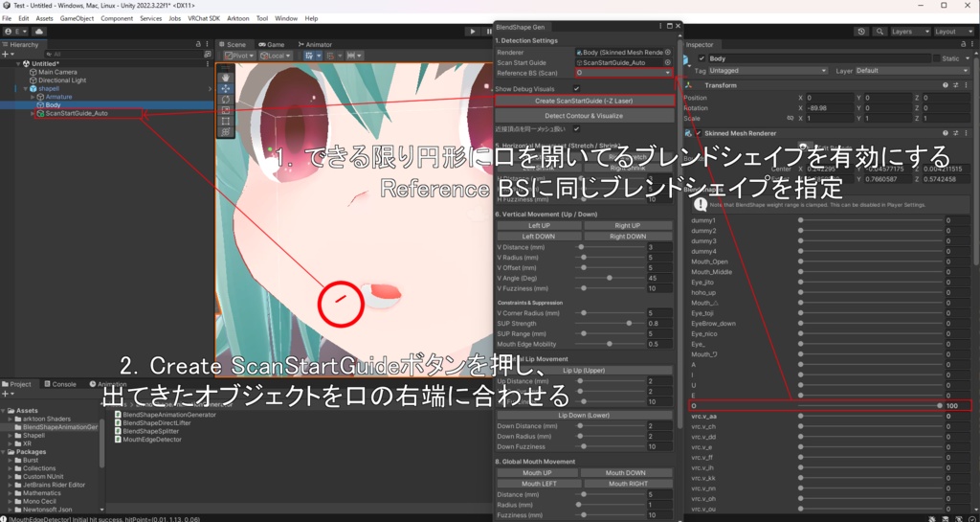The width and height of the screenshot is (980, 522).
Task: Collapse the shapell object in Hierarchy
Action: [26, 89]
